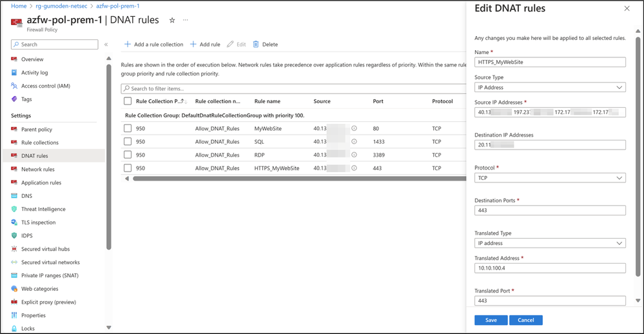Check the MyWebSite rule checkbox

click(x=128, y=128)
